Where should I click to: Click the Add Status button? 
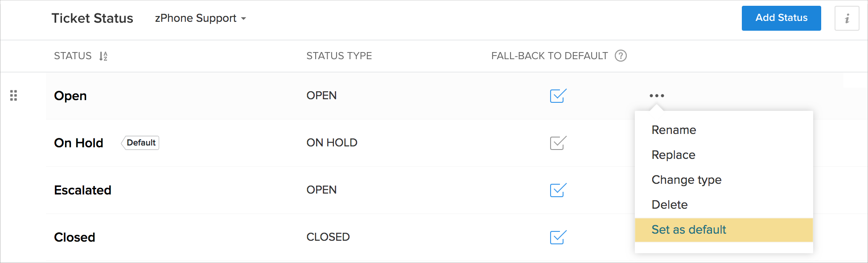coord(781,18)
